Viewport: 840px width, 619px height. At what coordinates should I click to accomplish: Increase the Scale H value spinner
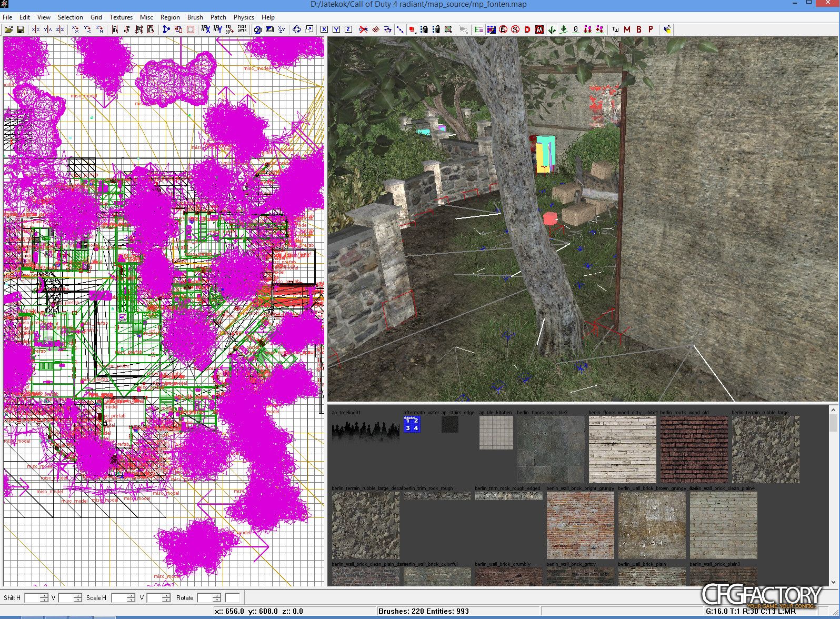[x=131, y=595]
